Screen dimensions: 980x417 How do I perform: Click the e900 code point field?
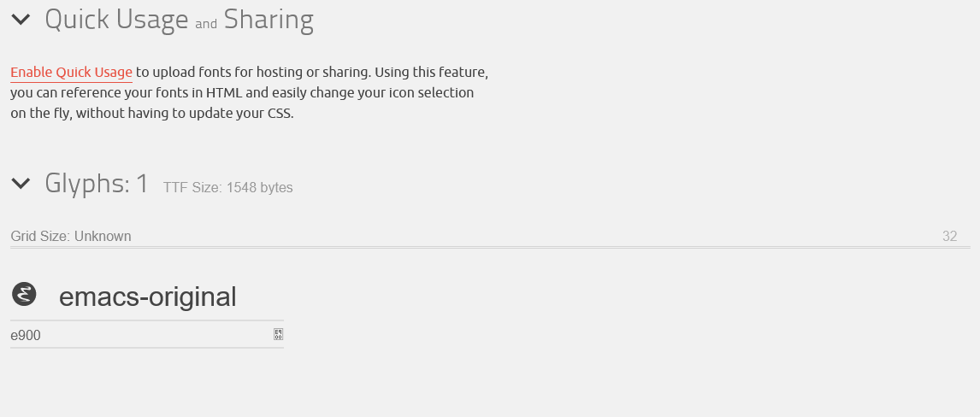pyautogui.click(x=140, y=335)
